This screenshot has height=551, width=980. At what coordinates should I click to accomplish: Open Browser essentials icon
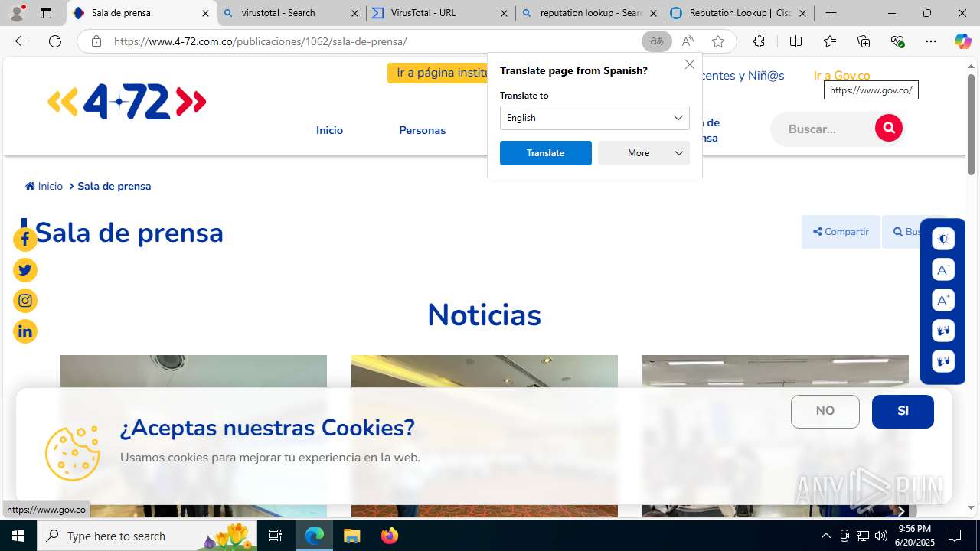click(x=897, y=41)
